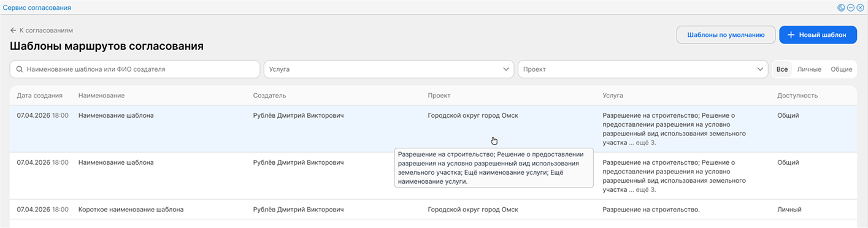
Task: Open the Проект filter dropdown
Action: [x=643, y=69]
